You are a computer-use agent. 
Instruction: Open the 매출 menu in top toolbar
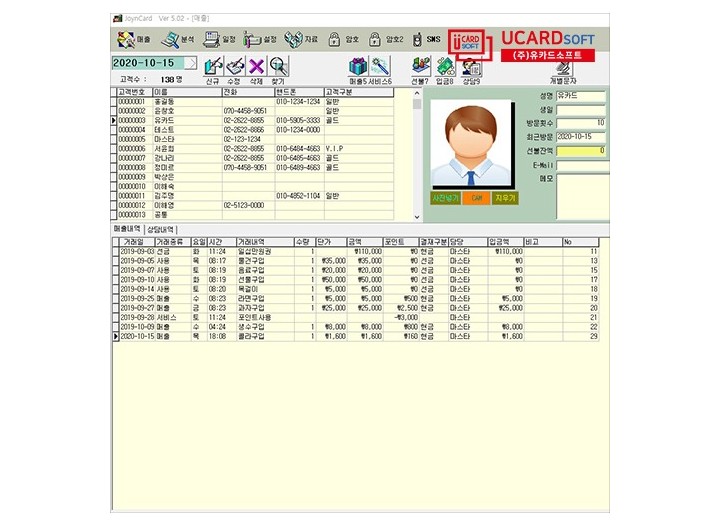click(136, 39)
